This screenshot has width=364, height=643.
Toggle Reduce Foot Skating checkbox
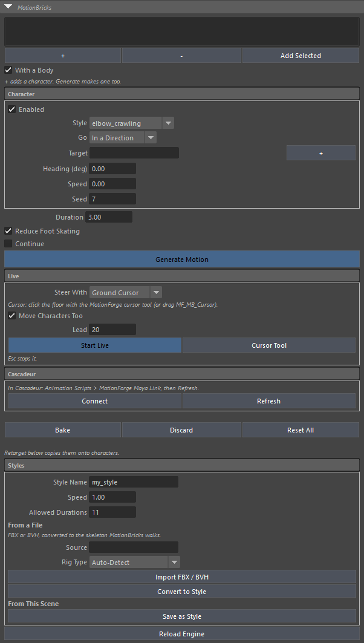tap(8, 231)
